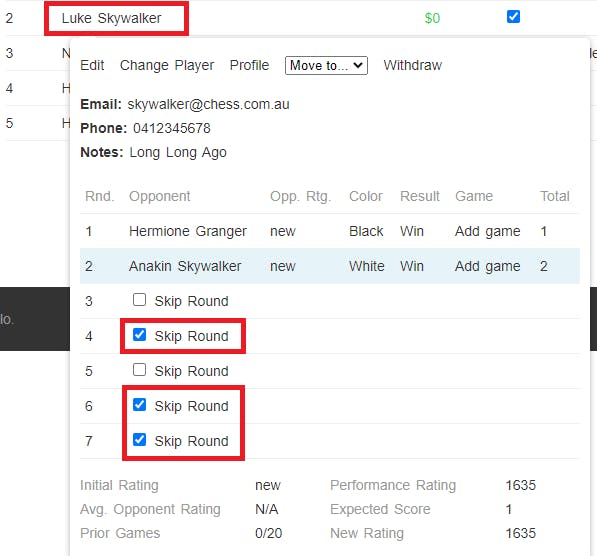Screen dimensions: 597x556
Task: Click Add game for round 1
Action: pyautogui.click(x=487, y=231)
